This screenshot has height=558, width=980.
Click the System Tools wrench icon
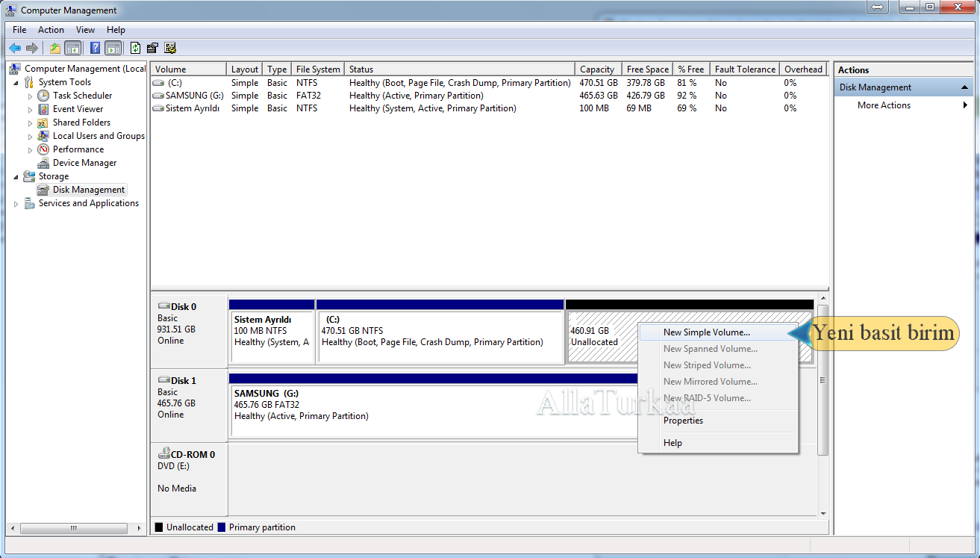click(x=29, y=82)
